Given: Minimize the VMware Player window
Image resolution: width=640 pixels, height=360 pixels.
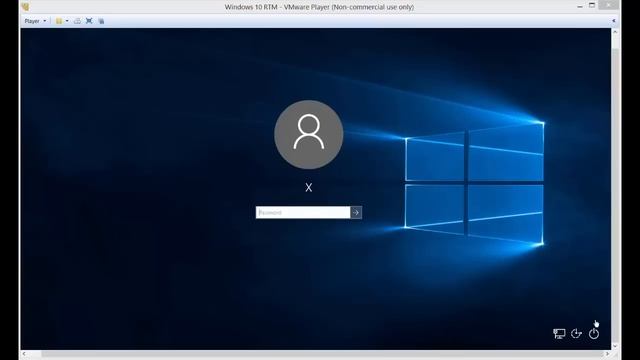Looking at the screenshot, I should click(580, 6).
